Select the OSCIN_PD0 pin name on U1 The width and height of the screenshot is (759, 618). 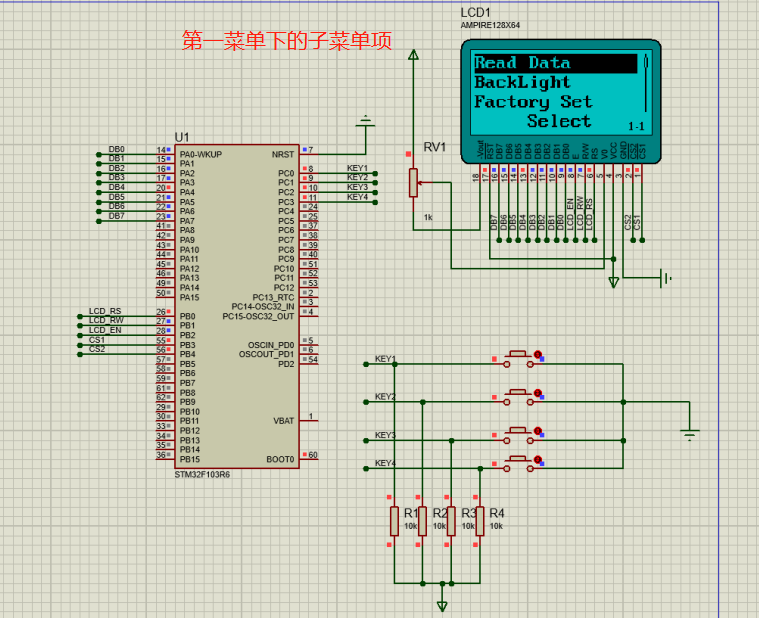(271, 345)
